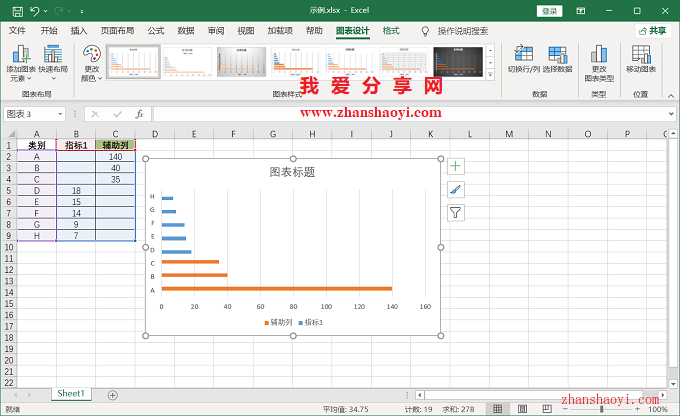
Task: Click the Redo arrow icon
Action: 59,11
